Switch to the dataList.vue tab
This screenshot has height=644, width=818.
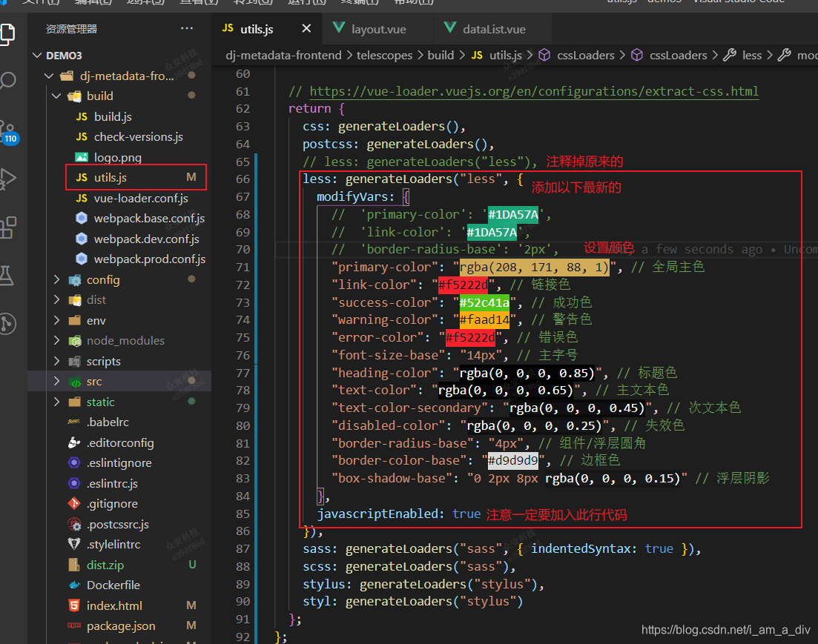pos(493,29)
